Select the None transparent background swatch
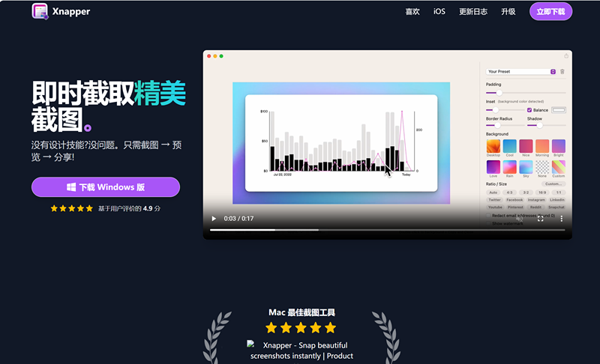Viewport: 600px width, 364px height. tap(542, 167)
